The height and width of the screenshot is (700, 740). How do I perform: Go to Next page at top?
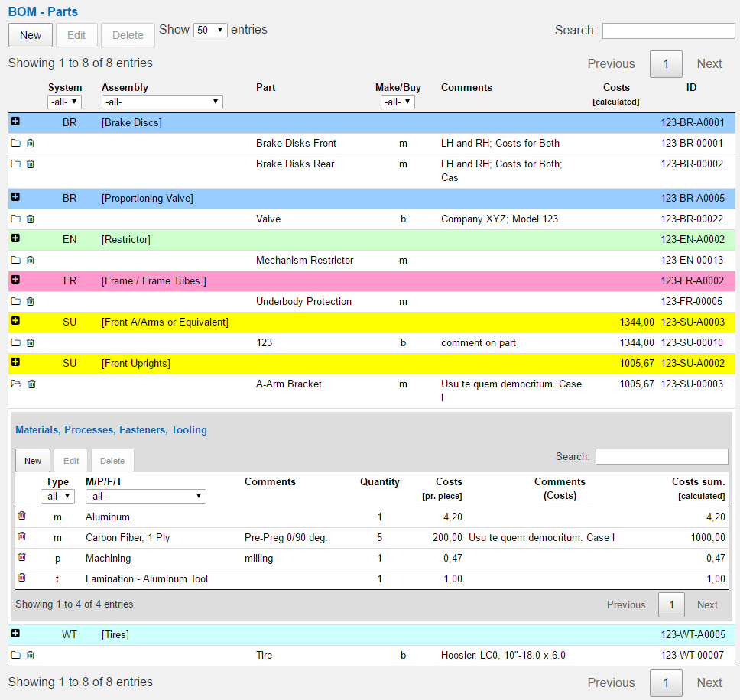pos(709,64)
